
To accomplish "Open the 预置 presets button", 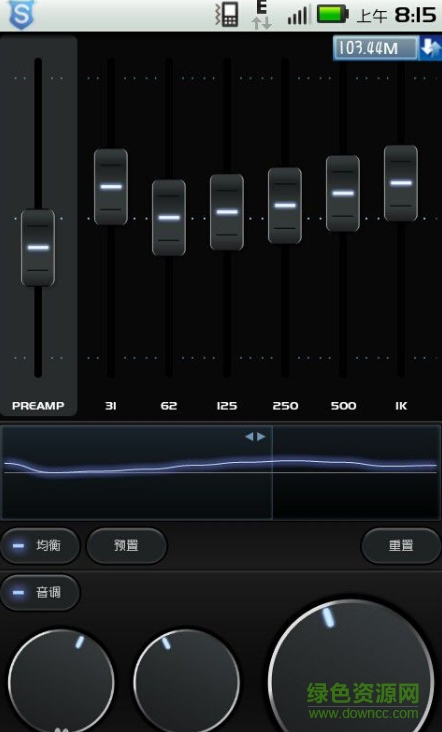I will [126, 545].
